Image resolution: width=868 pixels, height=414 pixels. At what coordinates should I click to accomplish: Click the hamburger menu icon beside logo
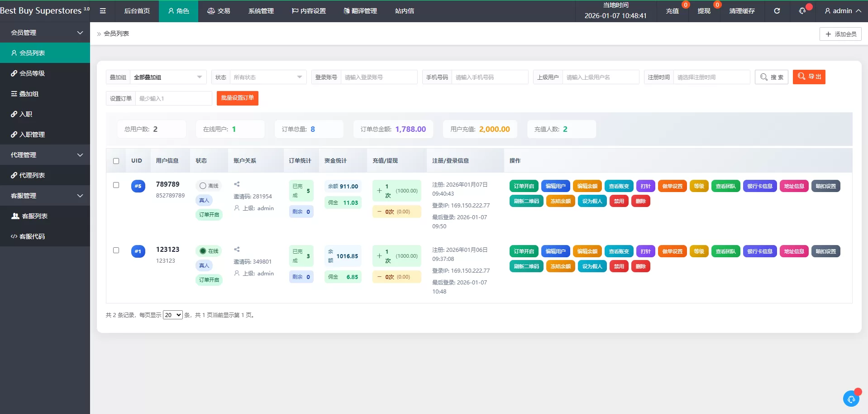102,11
